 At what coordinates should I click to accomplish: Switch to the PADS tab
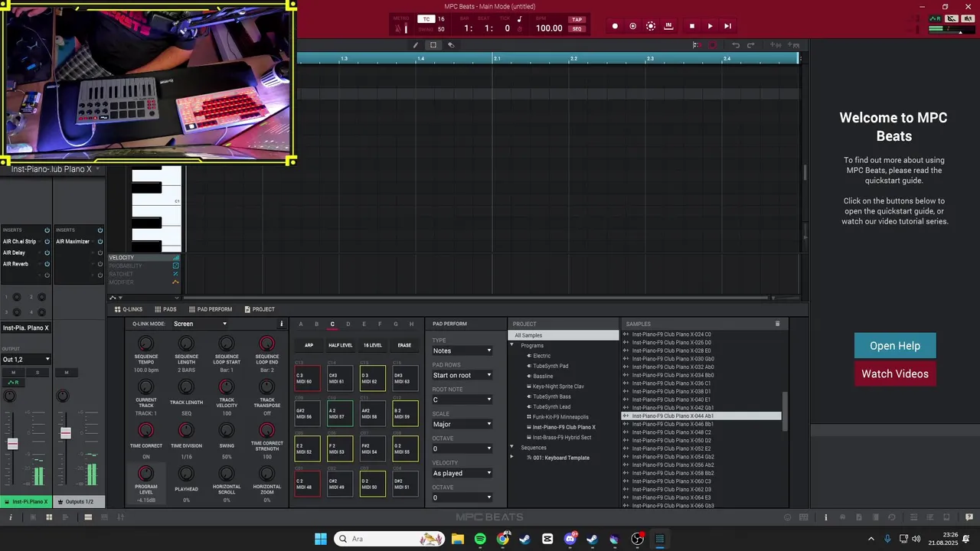click(x=165, y=309)
